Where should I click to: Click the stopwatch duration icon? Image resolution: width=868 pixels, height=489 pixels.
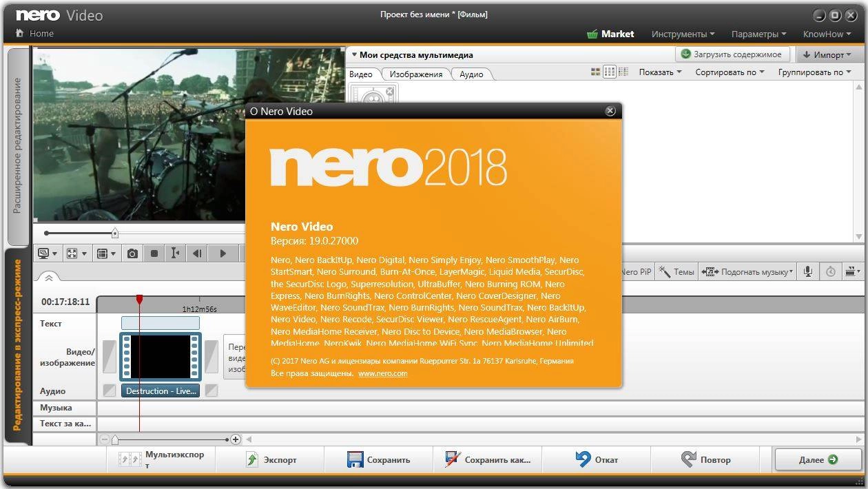coord(831,272)
